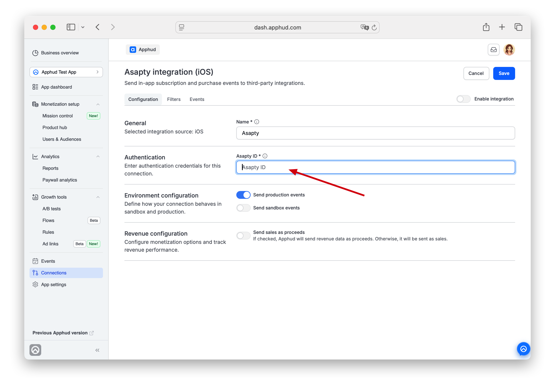Click the Name field info icon

pos(257,122)
